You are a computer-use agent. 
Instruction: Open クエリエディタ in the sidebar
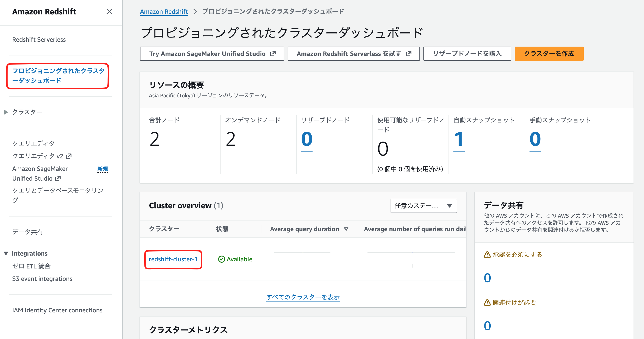pos(33,143)
